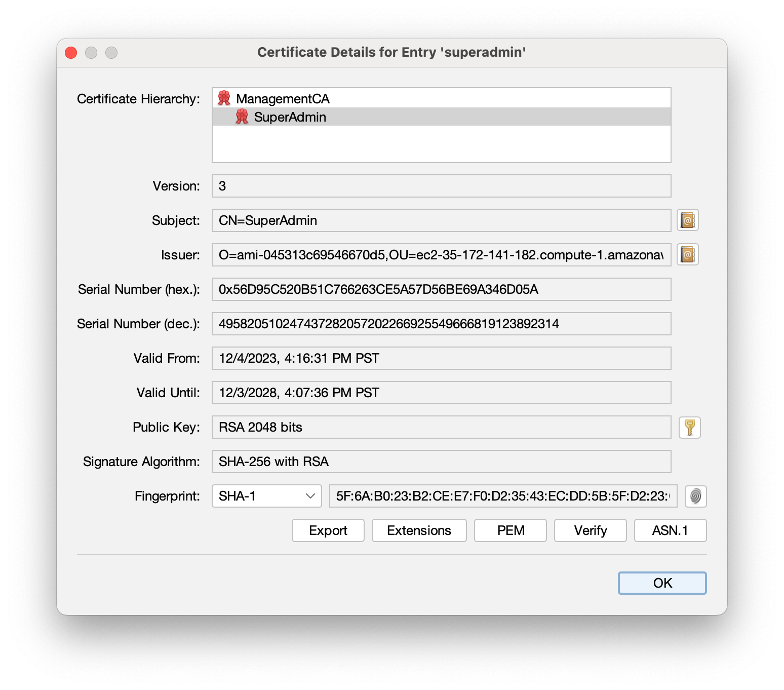Click the Serial Number (hex.) field
This screenshot has width=784, height=690.
tap(441, 289)
